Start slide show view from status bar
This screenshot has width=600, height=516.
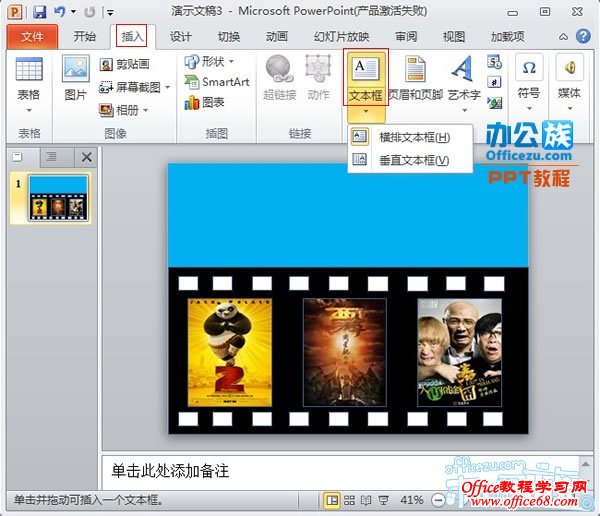click(x=383, y=499)
